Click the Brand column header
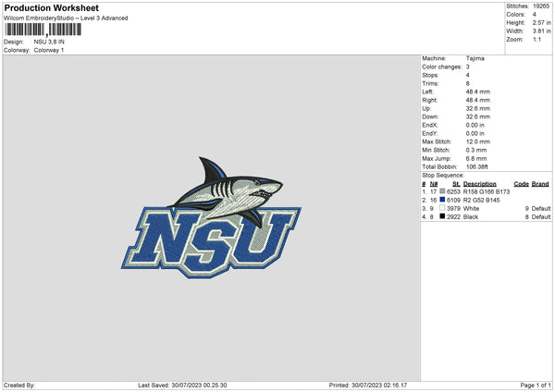 click(539, 183)
